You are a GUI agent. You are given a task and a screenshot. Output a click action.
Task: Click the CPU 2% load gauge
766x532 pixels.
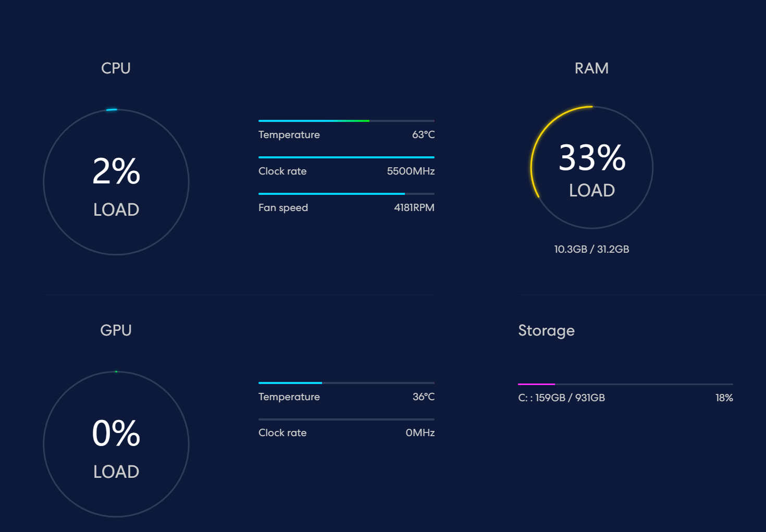pyautogui.click(x=116, y=182)
